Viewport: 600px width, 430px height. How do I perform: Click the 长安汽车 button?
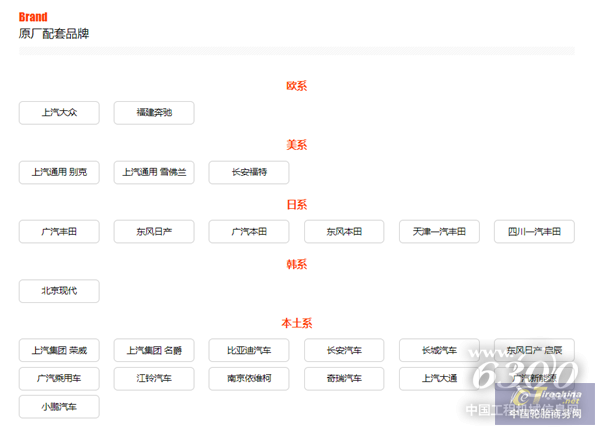344,350
